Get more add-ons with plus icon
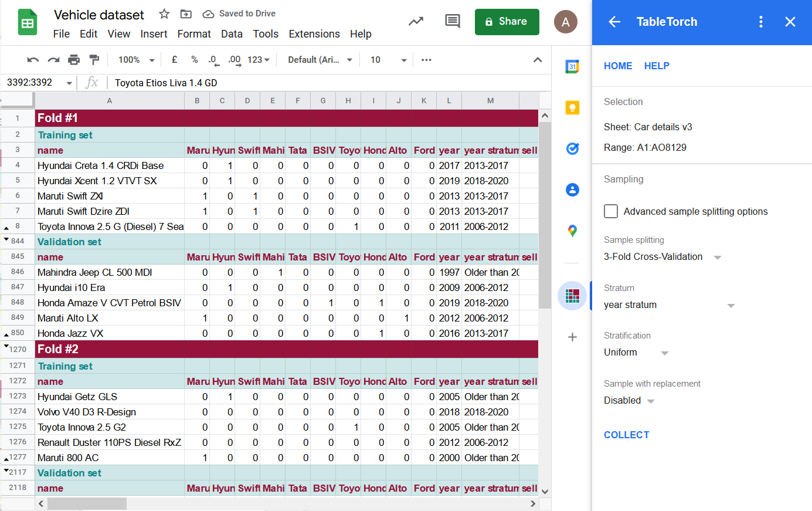The height and width of the screenshot is (511, 812). [x=572, y=337]
